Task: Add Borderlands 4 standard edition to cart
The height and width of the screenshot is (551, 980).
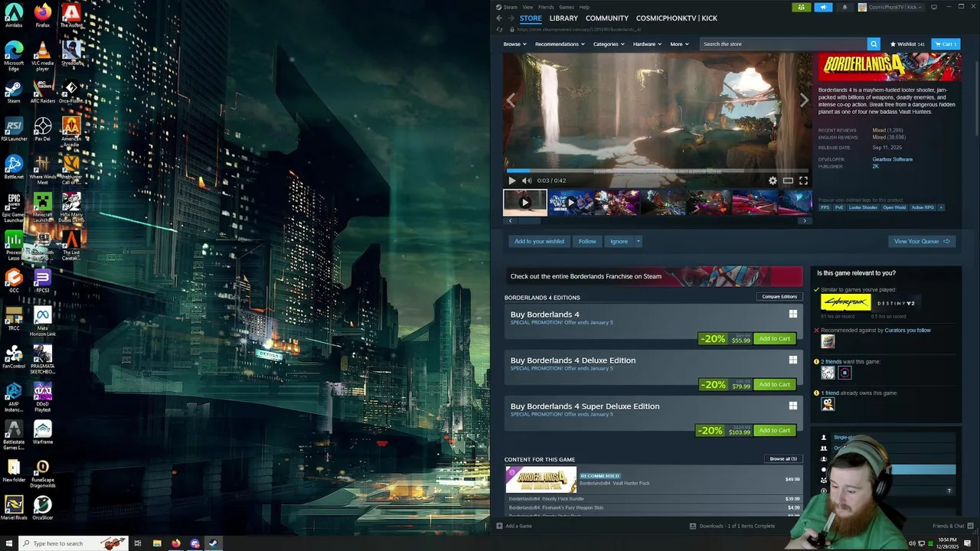Action: click(x=774, y=338)
